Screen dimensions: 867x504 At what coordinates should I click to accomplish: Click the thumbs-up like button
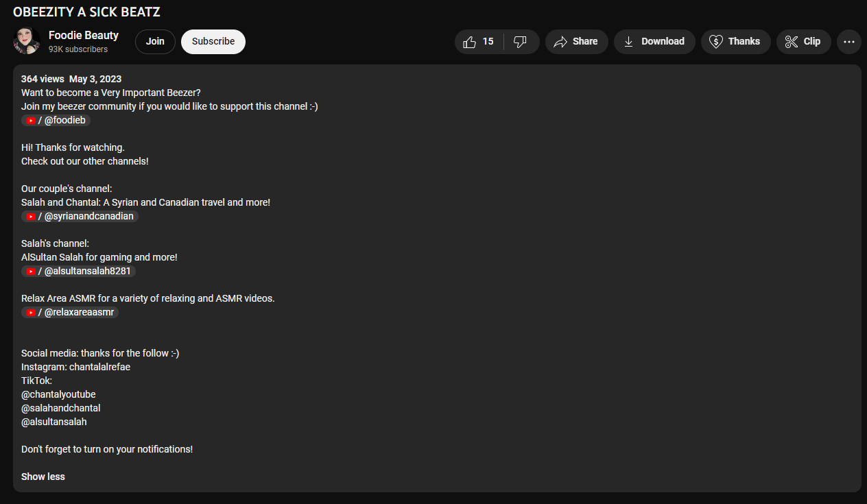[479, 41]
